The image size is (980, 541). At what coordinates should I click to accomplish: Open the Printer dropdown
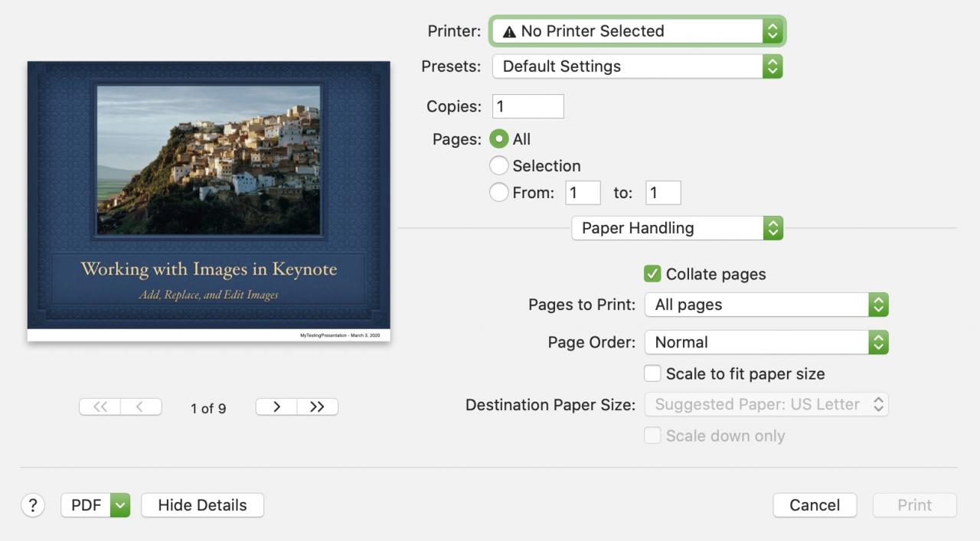tap(637, 31)
